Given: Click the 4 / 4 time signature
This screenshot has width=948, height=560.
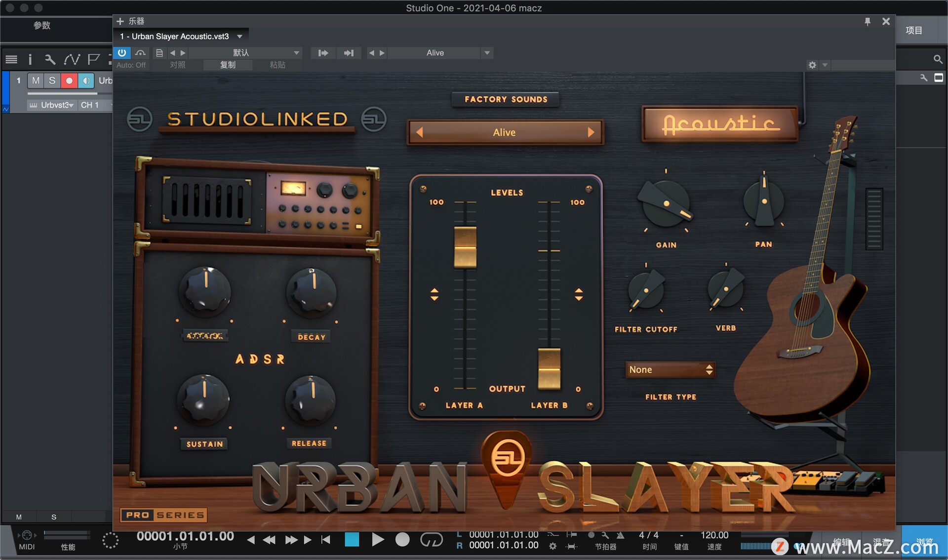Looking at the screenshot, I should click(649, 535).
